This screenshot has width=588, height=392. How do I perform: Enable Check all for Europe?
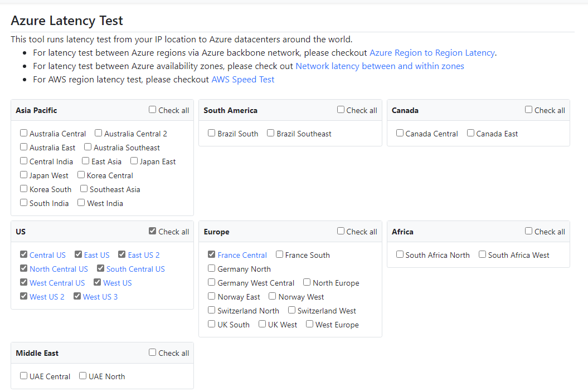(x=340, y=231)
